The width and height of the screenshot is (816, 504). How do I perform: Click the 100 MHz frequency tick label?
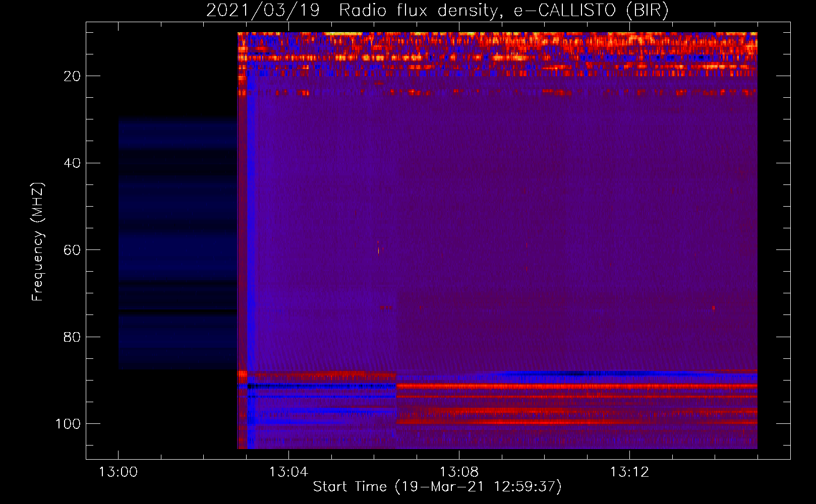(x=68, y=424)
